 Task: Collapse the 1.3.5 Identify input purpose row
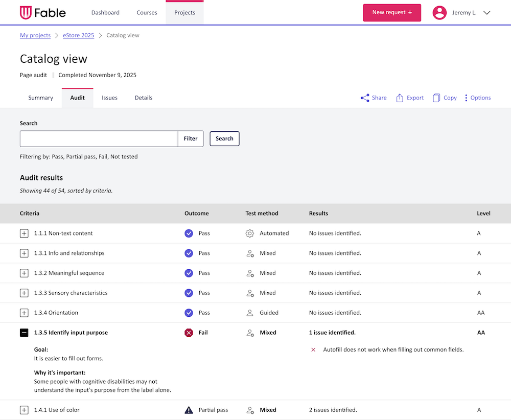(x=24, y=332)
